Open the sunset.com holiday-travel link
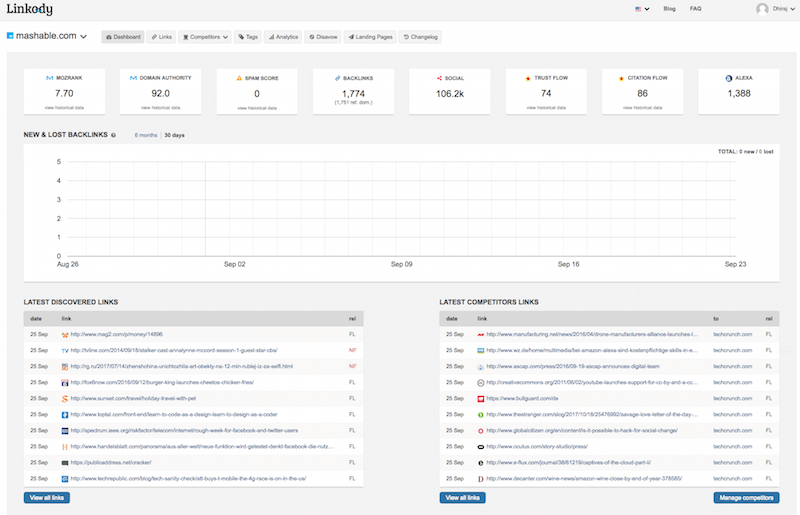Viewport: 800px width, 515px height. point(133,398)
